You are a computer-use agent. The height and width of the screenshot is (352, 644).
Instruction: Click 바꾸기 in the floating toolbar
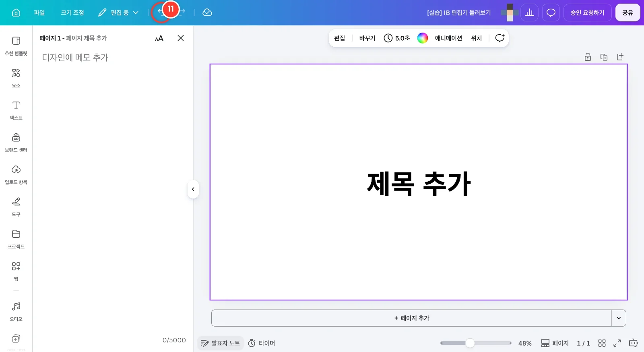pyautogui.click(x=367, y=38)
